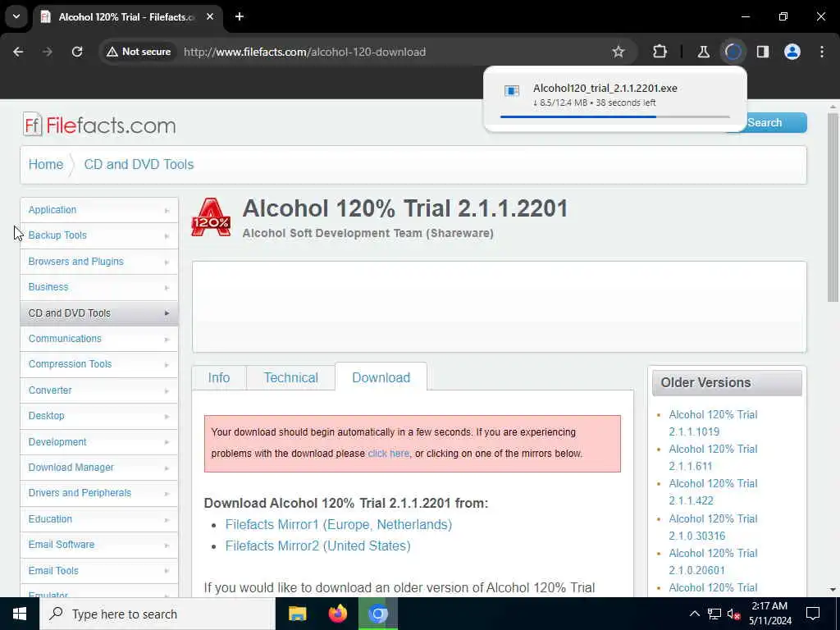Expand the Development category arrow
The height and width of the screenshot is (630, 840).
tap(167, 442)
